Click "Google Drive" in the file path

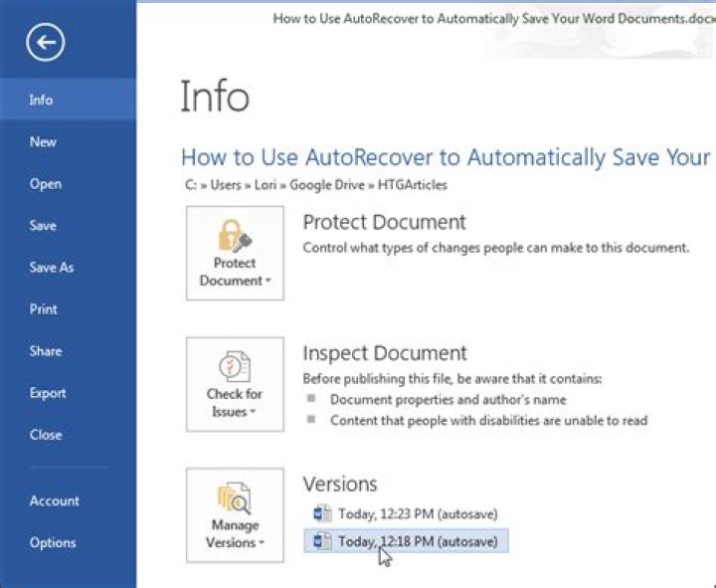pyautogui.click(x=327, y=185)
